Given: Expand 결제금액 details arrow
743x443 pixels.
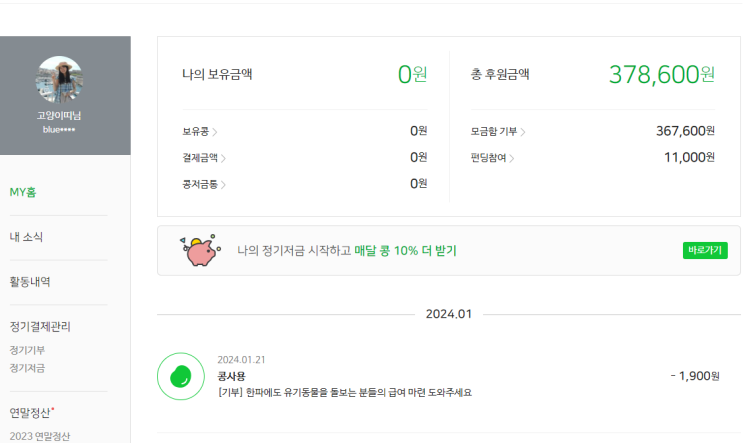Looking at the screenshot, I should (223, 158).
